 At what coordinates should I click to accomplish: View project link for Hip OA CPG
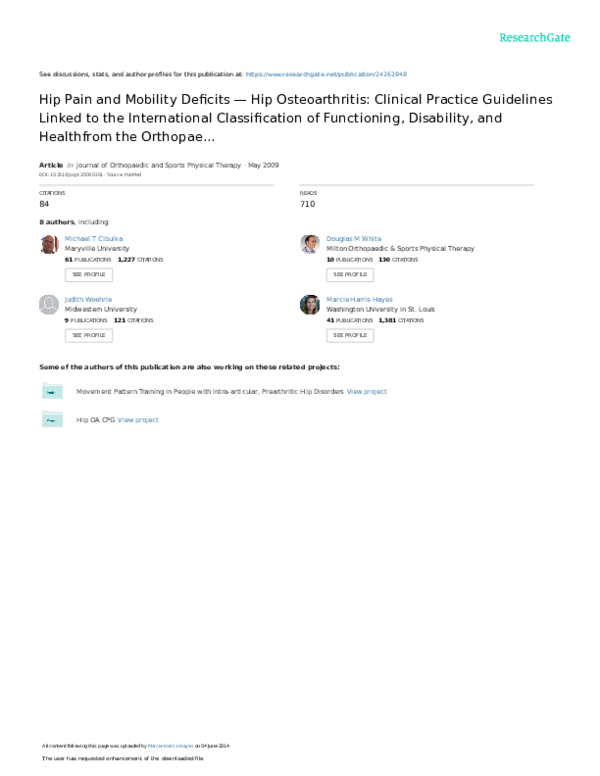tap(138, 420)
